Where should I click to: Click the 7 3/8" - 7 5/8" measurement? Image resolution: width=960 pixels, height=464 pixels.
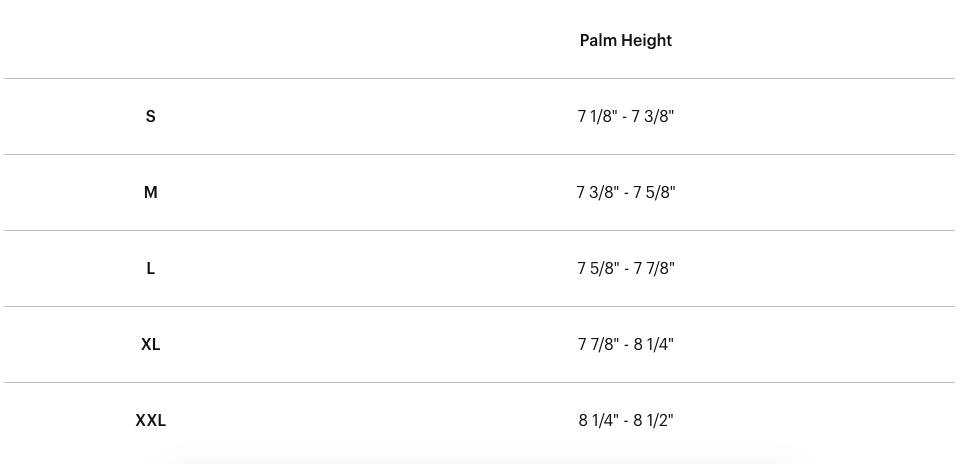625,192
